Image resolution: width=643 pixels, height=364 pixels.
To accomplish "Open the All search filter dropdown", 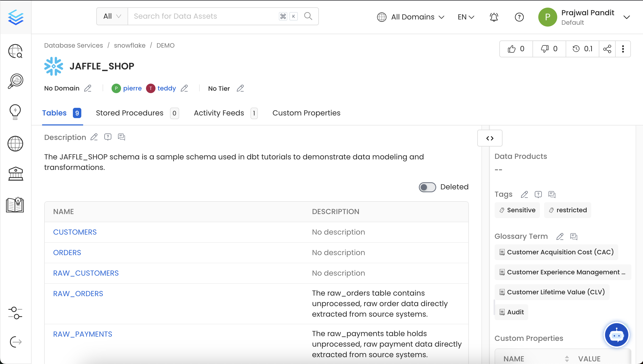I will (x=112, y=16).
